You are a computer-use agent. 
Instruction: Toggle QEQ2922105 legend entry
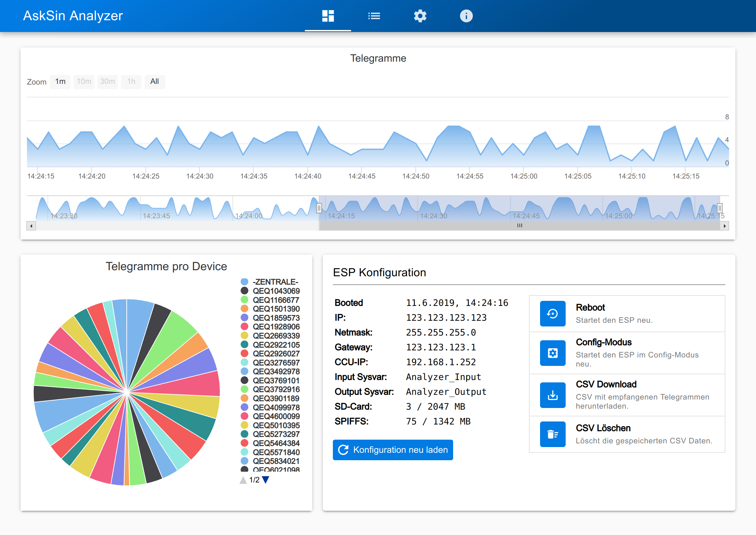coord(270,345)
